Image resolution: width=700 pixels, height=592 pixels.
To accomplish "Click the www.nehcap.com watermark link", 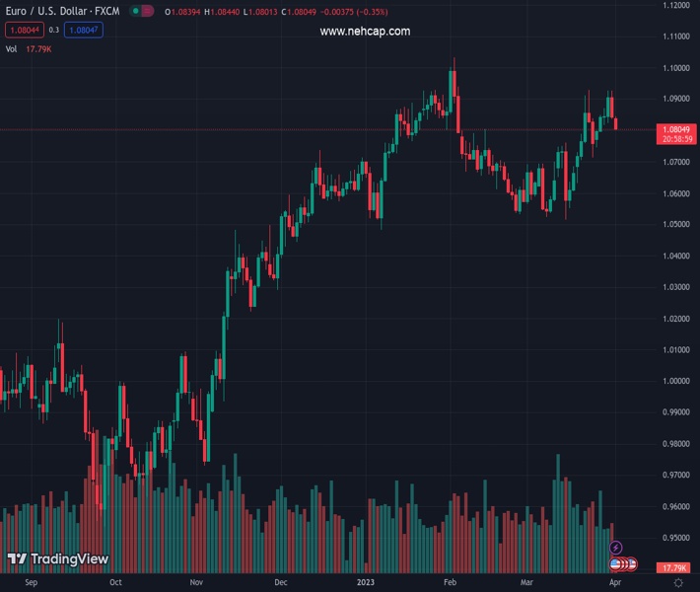I will pyautogui.click(x=365, y=32).
